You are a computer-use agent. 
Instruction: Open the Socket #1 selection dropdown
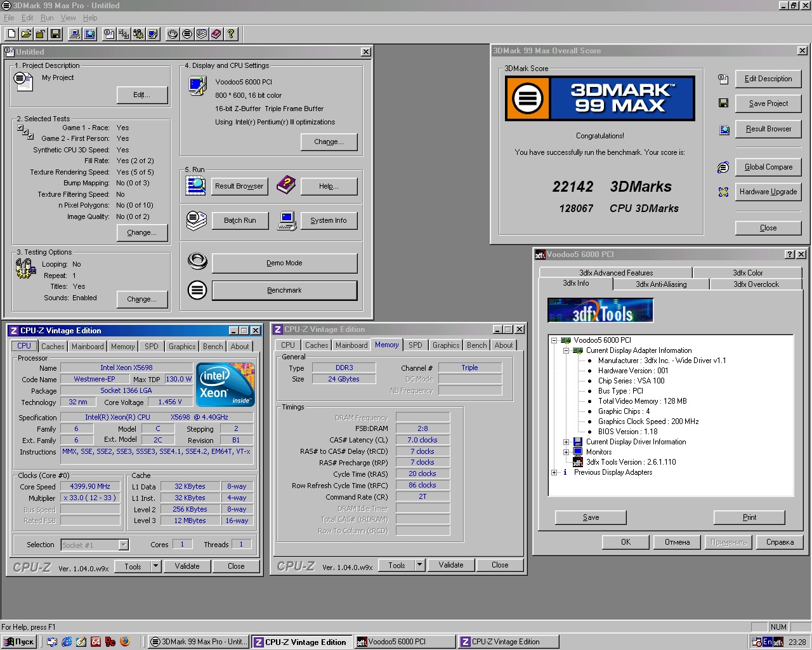point(124,545)
